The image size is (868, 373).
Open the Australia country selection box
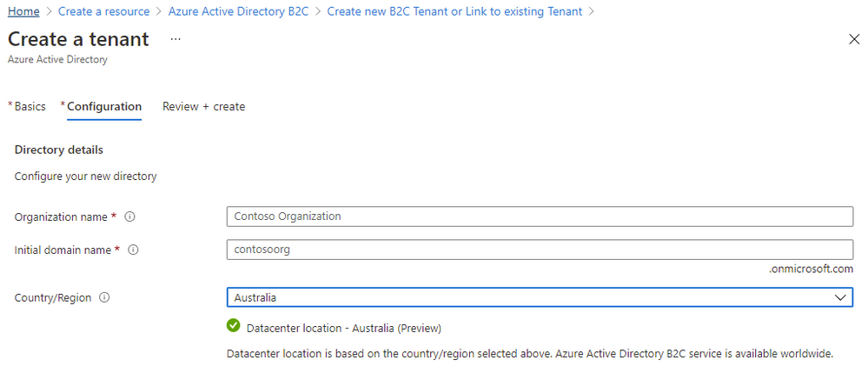tap(540, 297)
